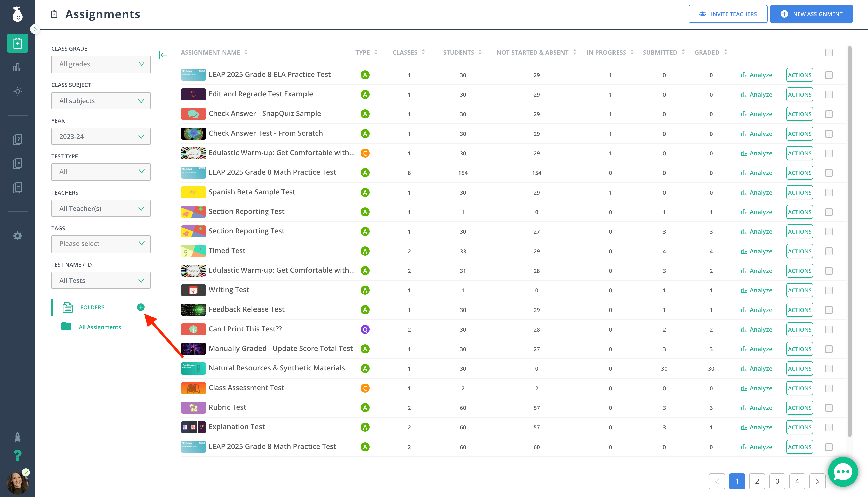Open the Year 2023-24 dropdown
The height and width of the screenshot is (497, 868).
101,137
